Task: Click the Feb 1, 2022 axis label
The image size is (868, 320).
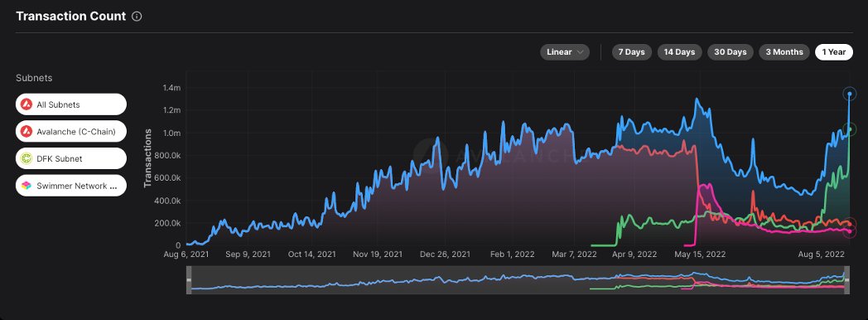Action: 513,255
